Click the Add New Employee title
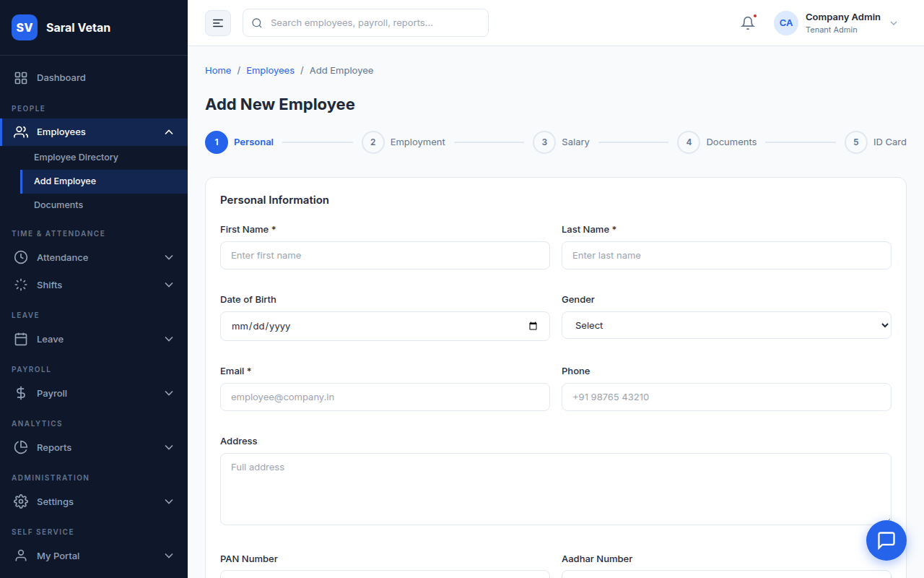 point(280,104)
